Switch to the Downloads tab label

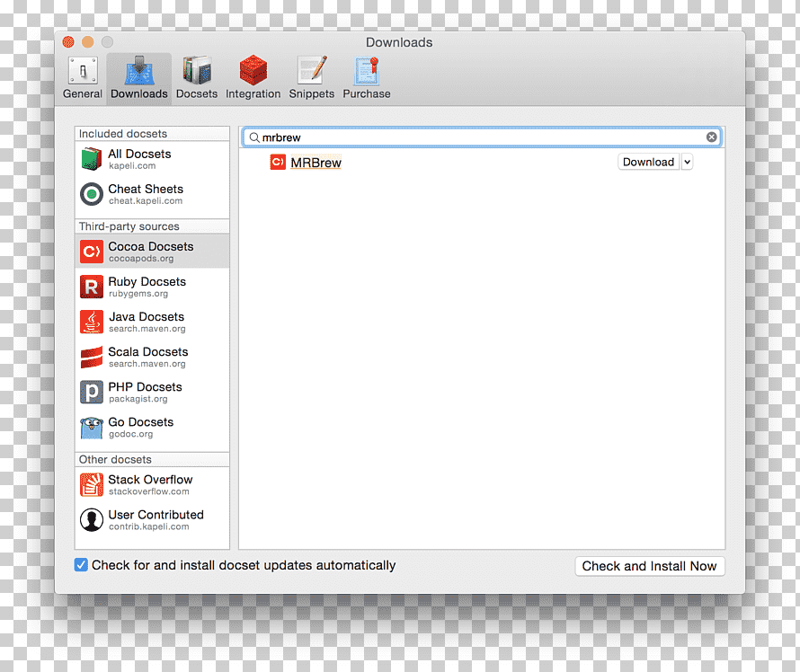pyautogui.click(x=139, y=93)
